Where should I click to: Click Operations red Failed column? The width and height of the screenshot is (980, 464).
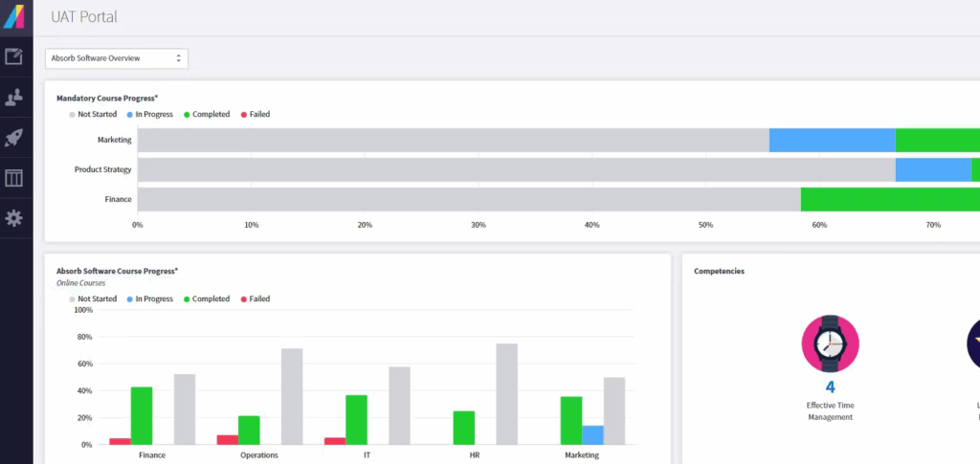click(228, 440)
